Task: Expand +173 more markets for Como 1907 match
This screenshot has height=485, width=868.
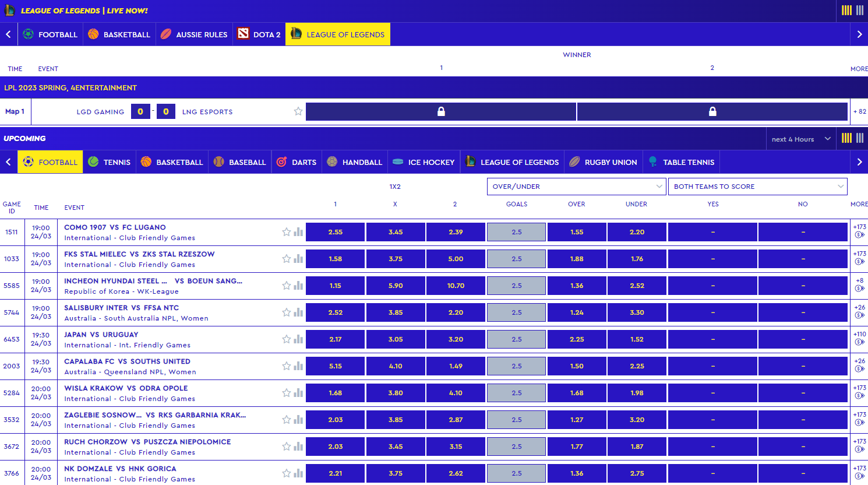Action: (x=859, y=227)
